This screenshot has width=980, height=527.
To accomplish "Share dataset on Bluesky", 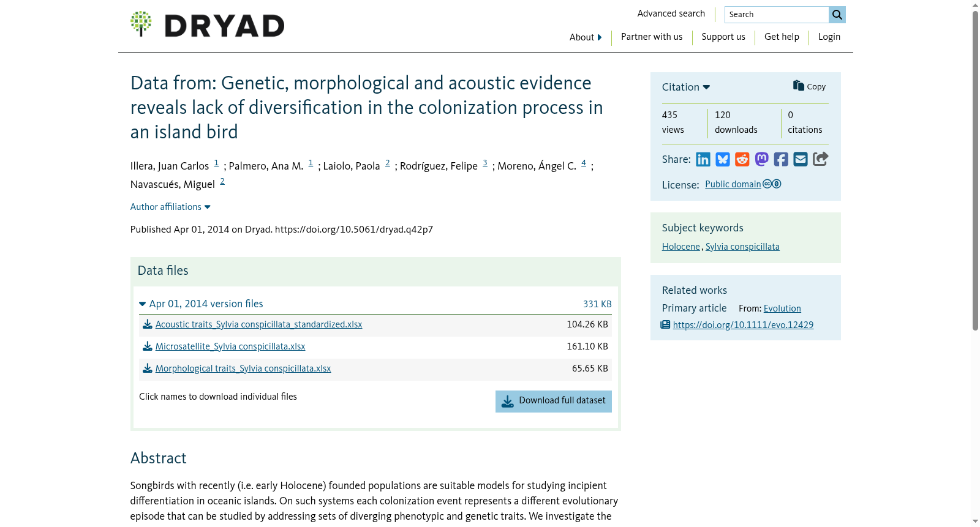I will pos(723,160).
